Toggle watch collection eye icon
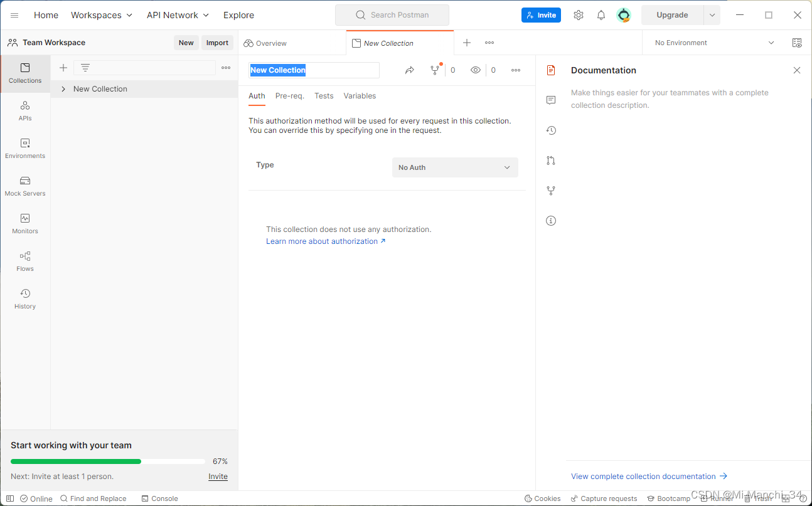812x506 pixels. (x=476, y=70)
